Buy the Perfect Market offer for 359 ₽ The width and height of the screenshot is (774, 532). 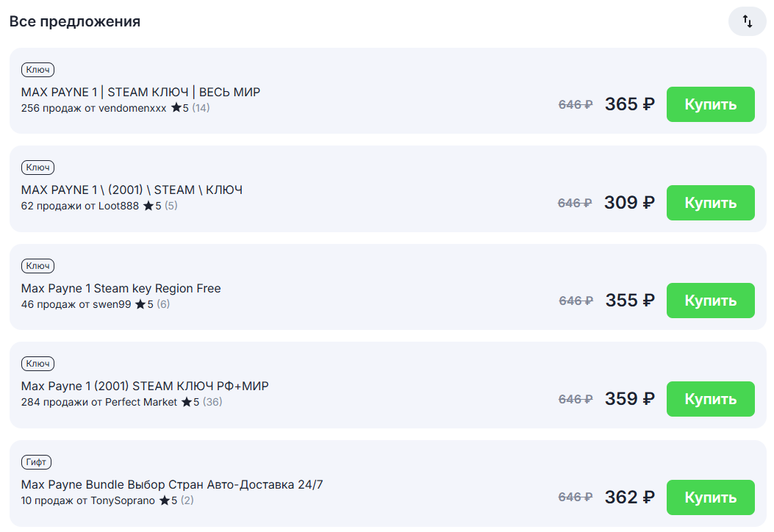pos(710,399)
